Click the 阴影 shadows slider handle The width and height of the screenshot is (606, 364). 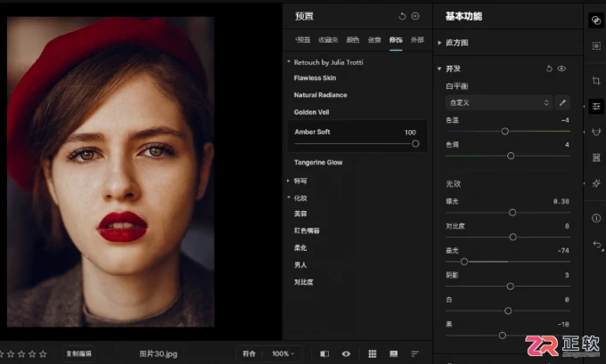(x=510, y=287)
